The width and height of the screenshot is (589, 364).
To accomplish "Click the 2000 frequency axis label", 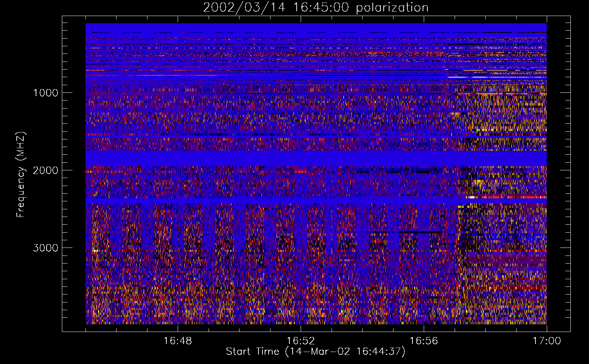I will 46,170.
